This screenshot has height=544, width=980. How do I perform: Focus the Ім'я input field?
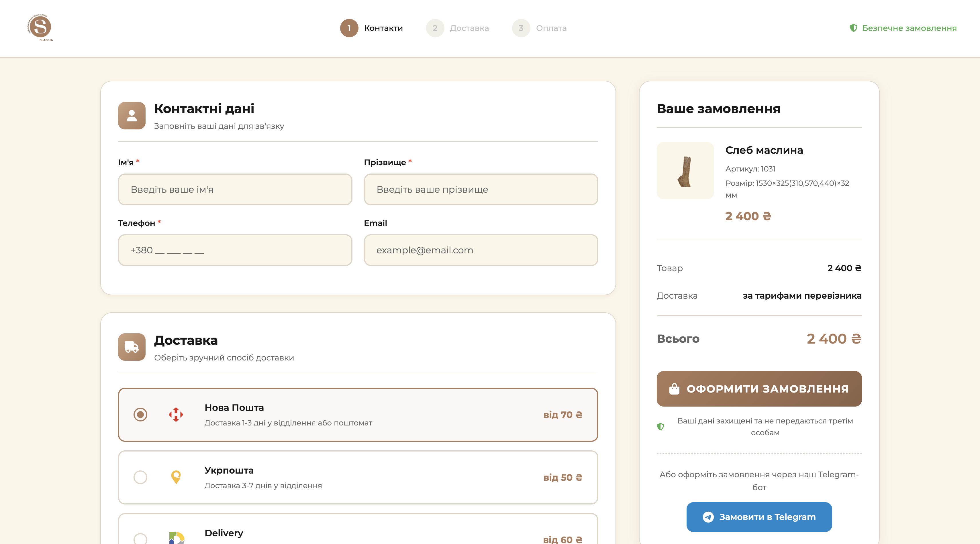235,189
